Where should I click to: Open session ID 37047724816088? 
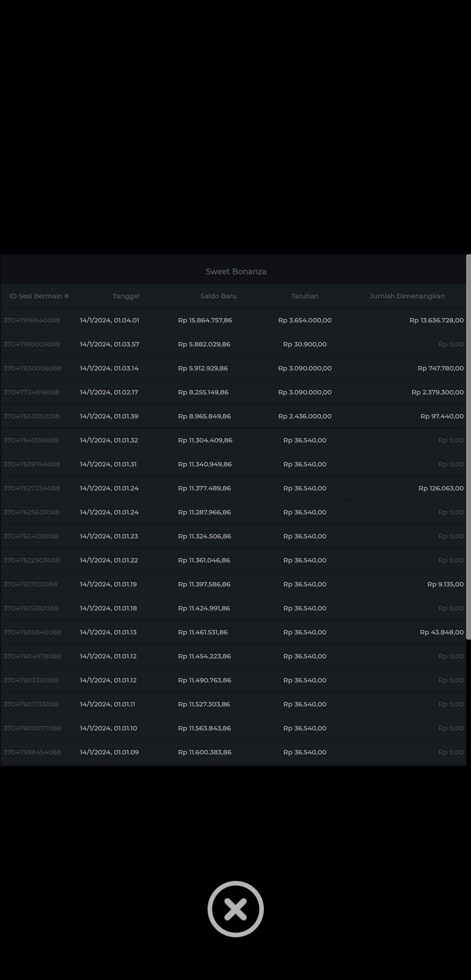[x=31, y=392]
